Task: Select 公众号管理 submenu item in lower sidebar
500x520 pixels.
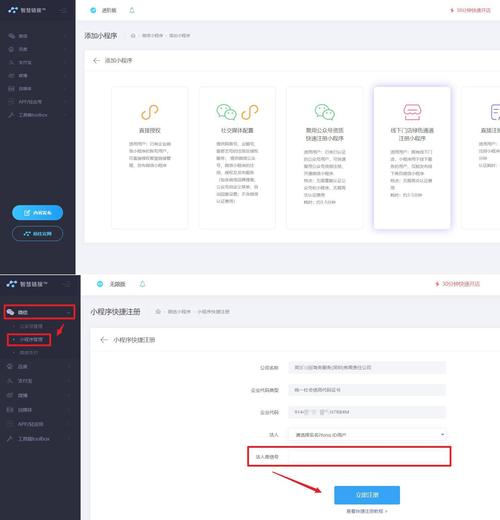Action: point(31,326)
